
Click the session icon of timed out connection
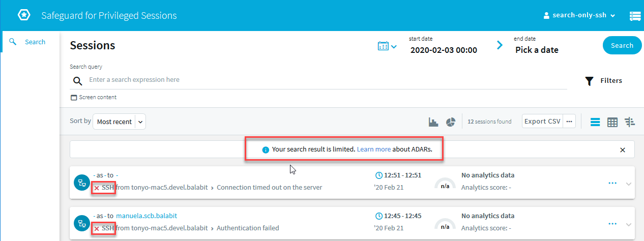coord(81,182)
